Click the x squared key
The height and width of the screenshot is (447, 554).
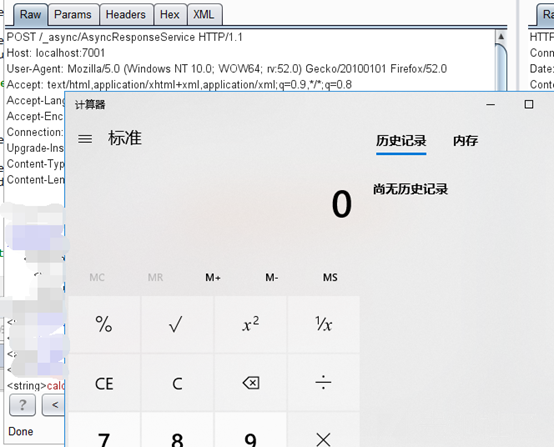(x=251, y=324)
